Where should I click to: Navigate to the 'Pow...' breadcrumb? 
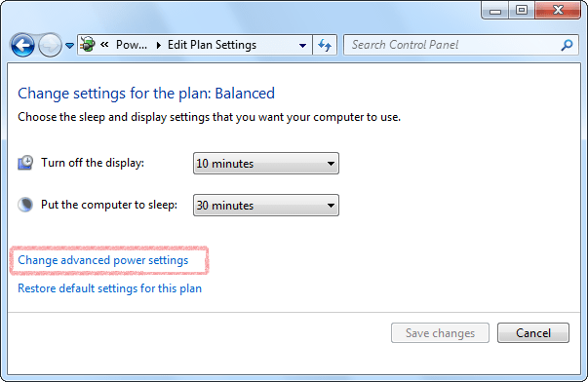point(132,45)
